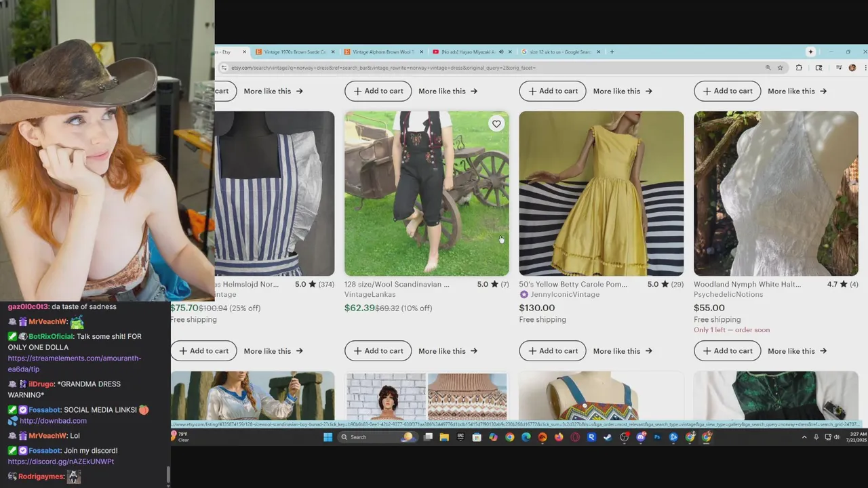The width and height of the screenshot is (868, 488).
Task: Click More like this under Yellow Betty Carole
Action: [x=623, y=351]
